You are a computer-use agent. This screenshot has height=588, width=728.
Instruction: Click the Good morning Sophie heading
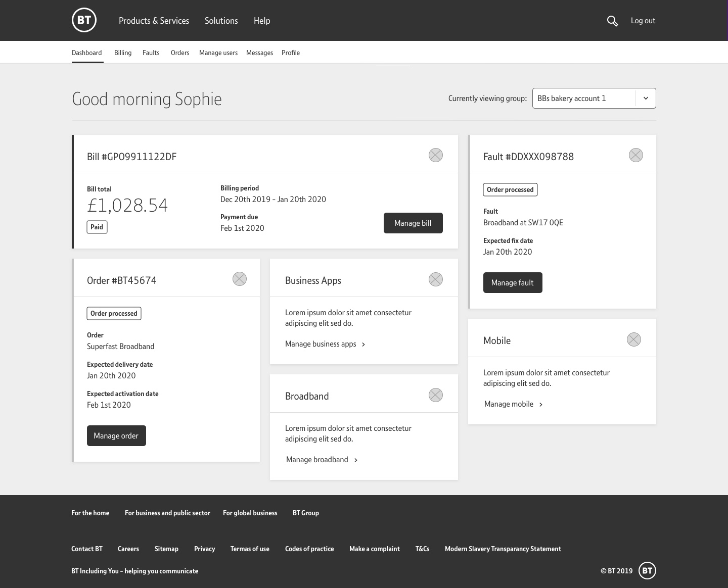click(x=147, y=99)
